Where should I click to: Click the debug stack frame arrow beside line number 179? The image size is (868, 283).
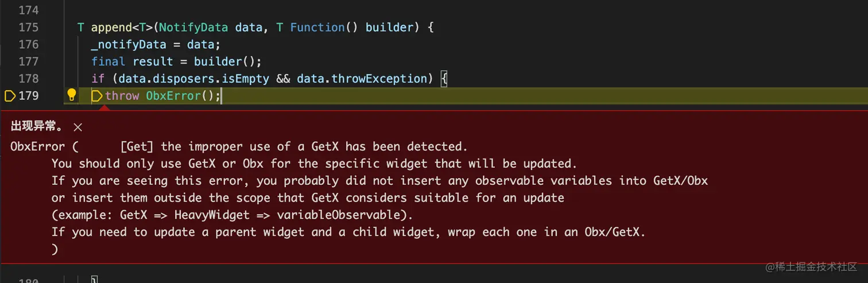(10, 96)
